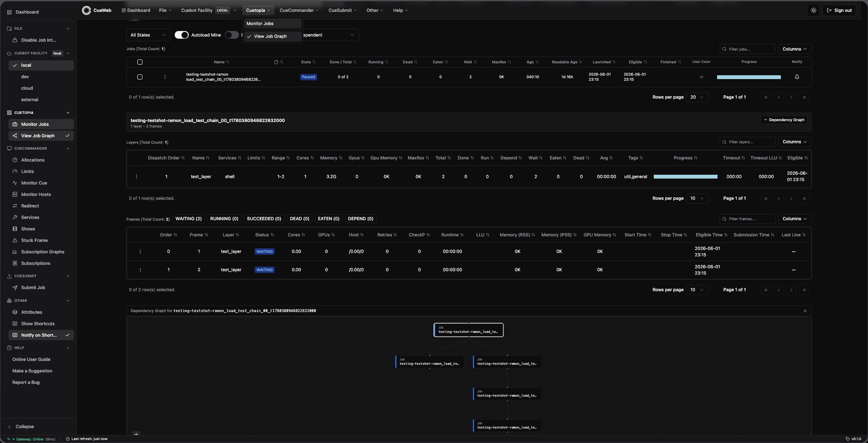The width and height of the screenshot is (868, 443).
Task: Filter frames by DEAD (0)
Action: pos(299,219)
